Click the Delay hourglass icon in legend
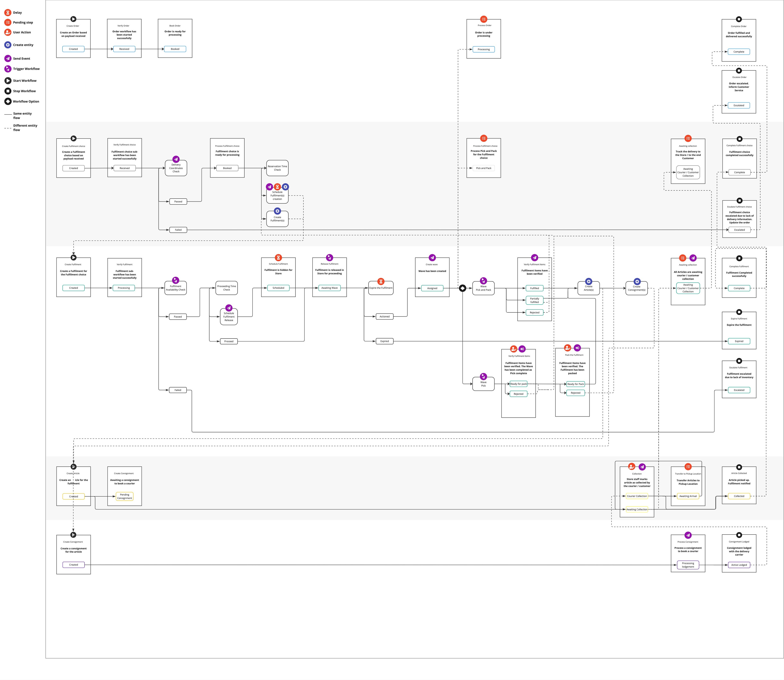Screen dimensions: 784x680 click(8, 12)
